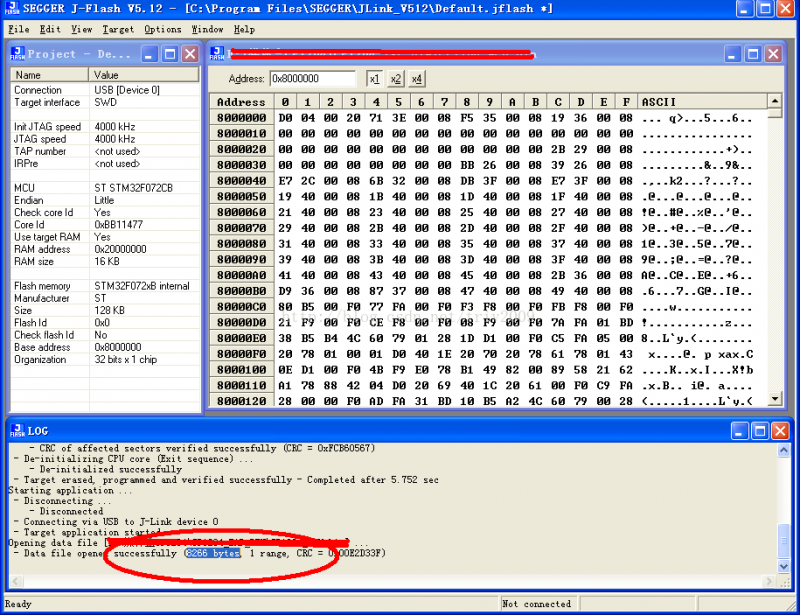Maximize the hex data window

point(753,54)
